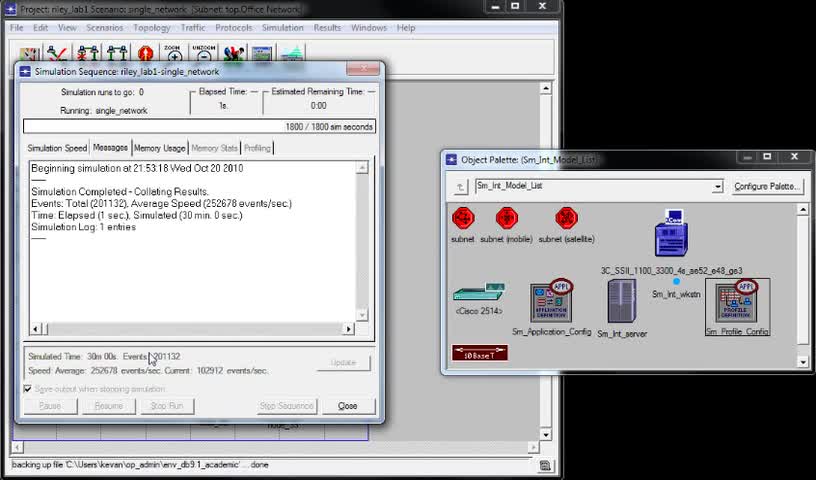Click the Memory Stats tab

tap(214, 148)
